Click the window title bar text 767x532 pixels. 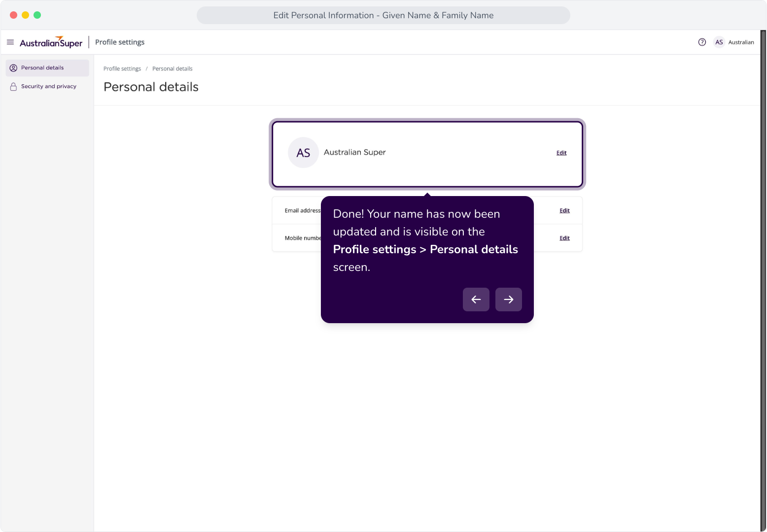383,15
